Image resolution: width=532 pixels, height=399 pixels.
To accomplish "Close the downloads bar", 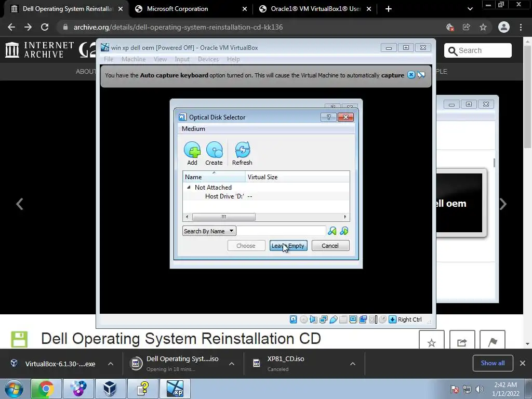I will (x=523, y=363).
